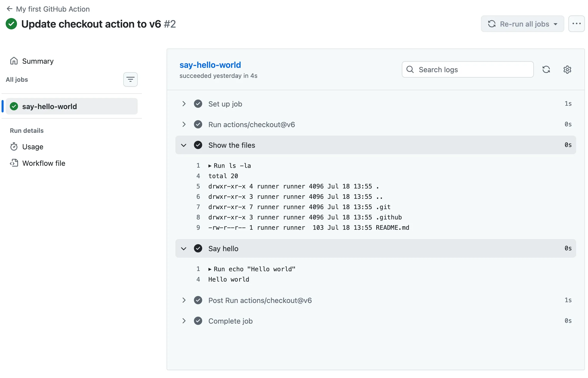
Task: Click the green success icon beside the run title
Action: pyautogui.click(x=11, y=24)
